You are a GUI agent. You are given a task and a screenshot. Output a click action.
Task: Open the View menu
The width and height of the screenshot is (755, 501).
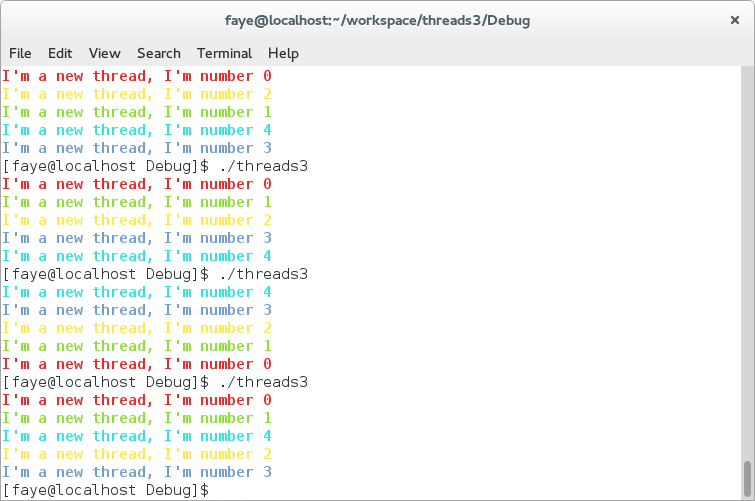pyautogui.click(x=104, y=53)
